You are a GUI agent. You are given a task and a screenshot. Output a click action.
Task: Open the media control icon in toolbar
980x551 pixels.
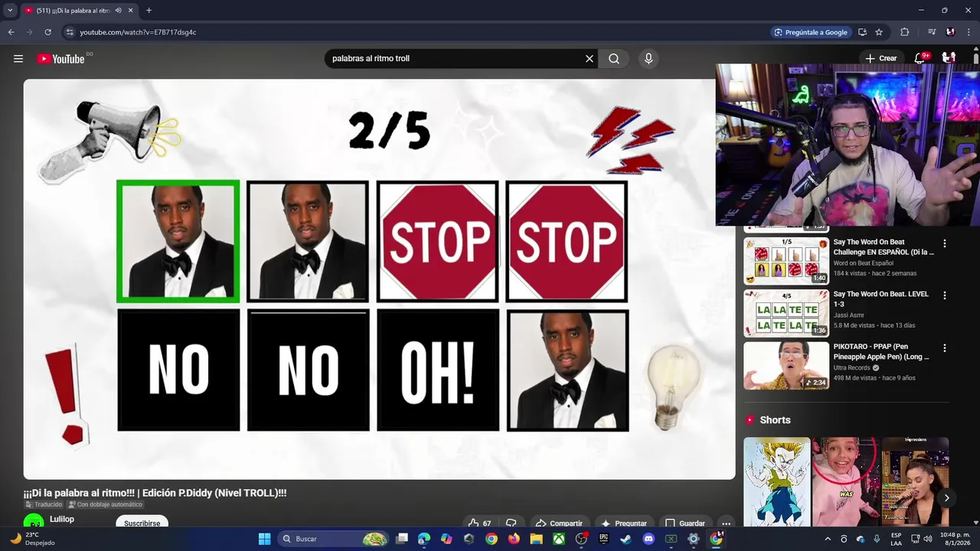pos(932,32)
